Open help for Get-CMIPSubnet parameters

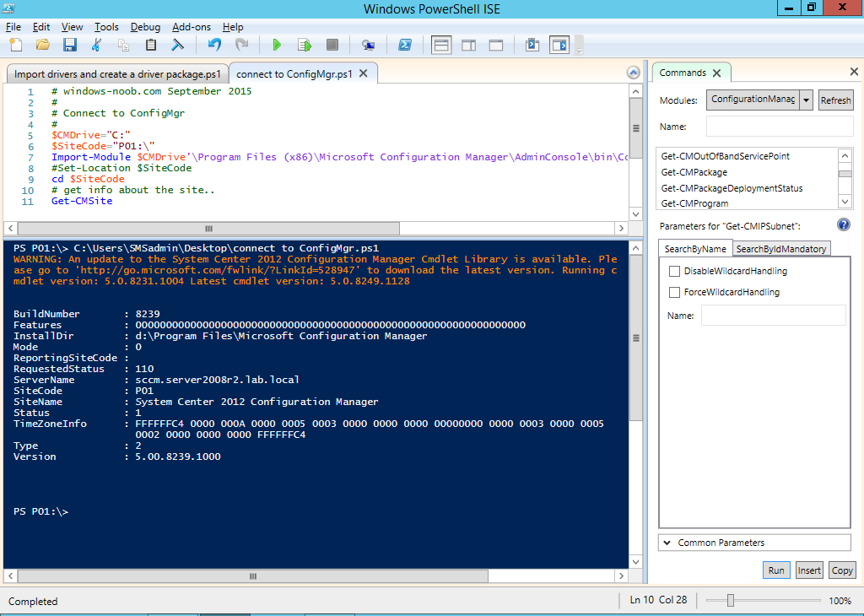click(x=843, y=224)
